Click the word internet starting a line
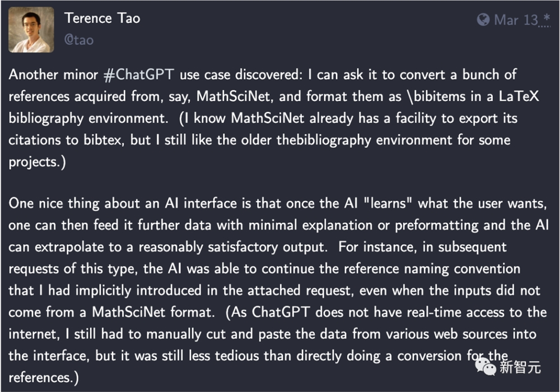Screen dimensions: 560x392 34,334
